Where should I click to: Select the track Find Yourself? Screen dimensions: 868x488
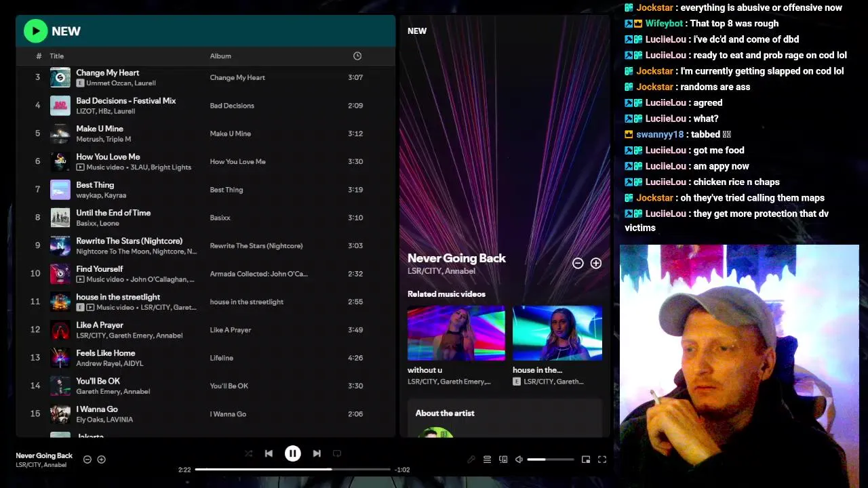pos(100,269)
